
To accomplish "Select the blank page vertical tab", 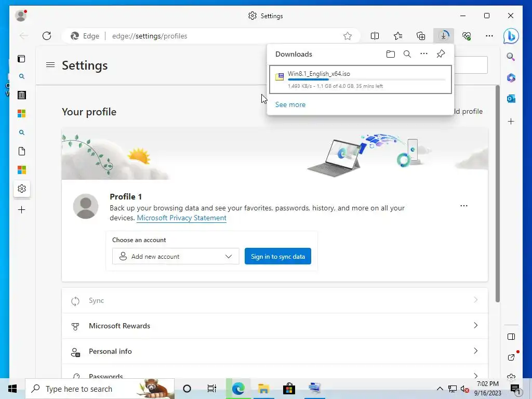I will point(22,151).
